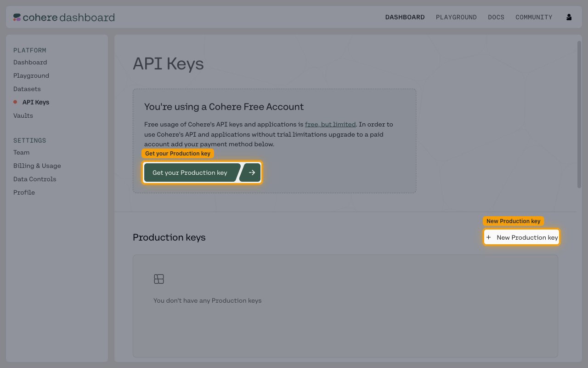Open PLAYGROUND in the top navigation
Image resolution: width=588 pixels, height=368 pixels.
tap(456, 17)
